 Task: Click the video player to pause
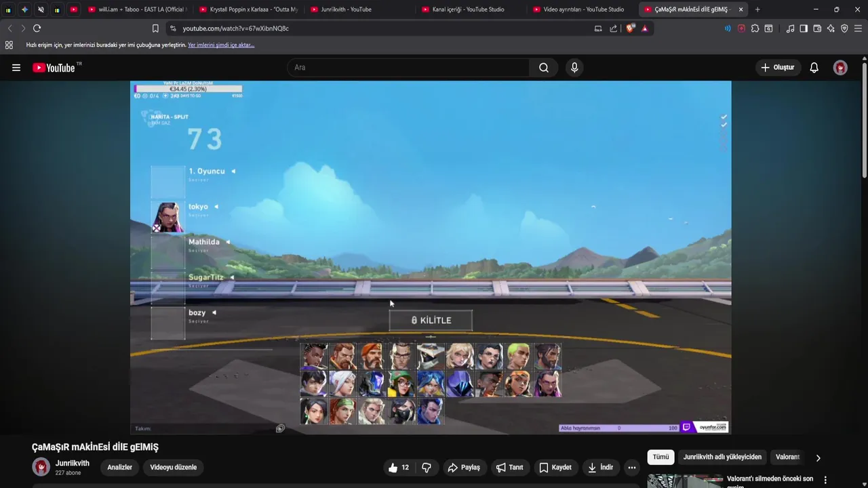pyautogui.click(x=431, y=258)
